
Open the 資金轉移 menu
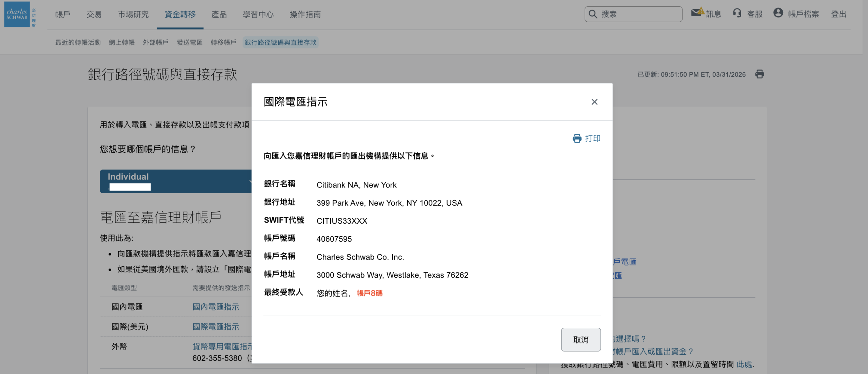click(179, 15)
